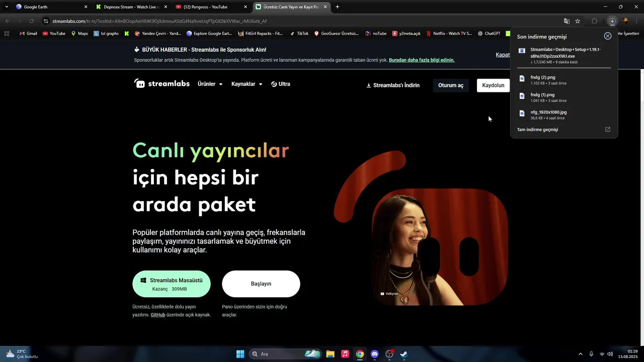The height and width of the screenshot is (362, 644).
Task: Click the Oturum aç button
Action: (451, 85)
